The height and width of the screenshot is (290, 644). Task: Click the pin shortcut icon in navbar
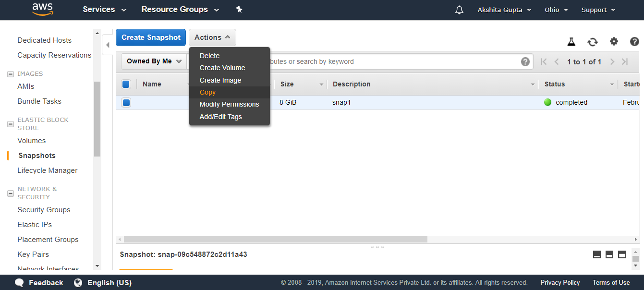tap(239, 10)
